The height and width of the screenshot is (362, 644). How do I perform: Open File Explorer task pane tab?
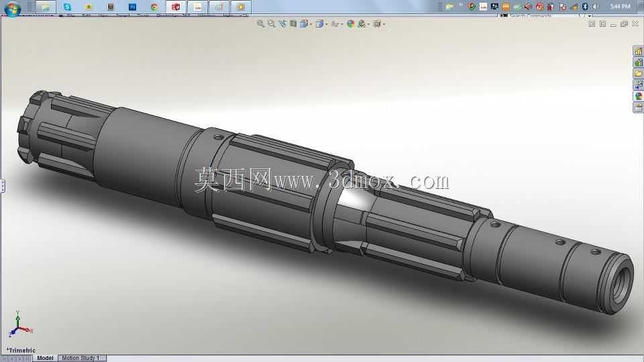pyautogui.click(x=638, y=74)
